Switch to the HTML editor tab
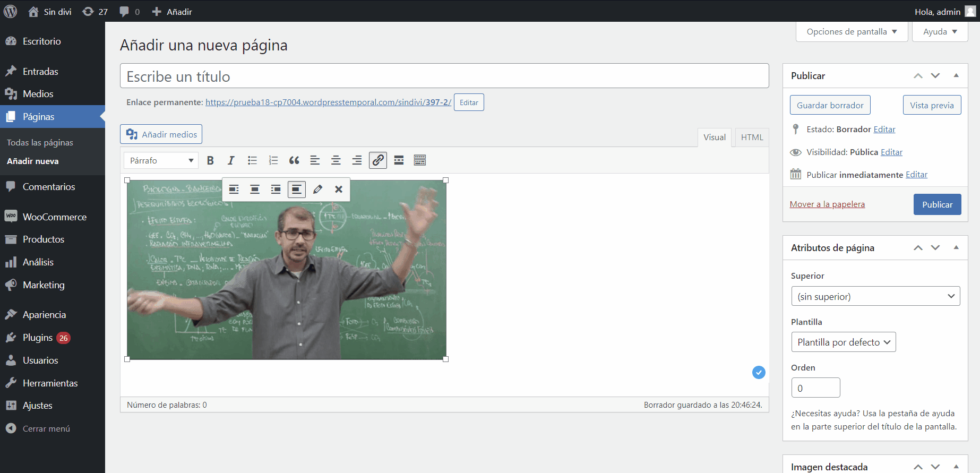This screenshot has width=980, height=473. pyautogui.click(x=752, y=137)
